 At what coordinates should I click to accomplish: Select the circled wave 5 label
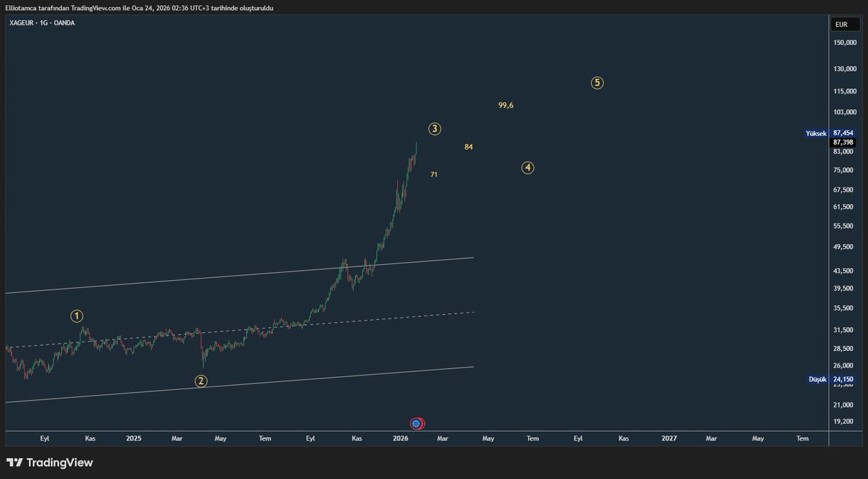point(597,82)
